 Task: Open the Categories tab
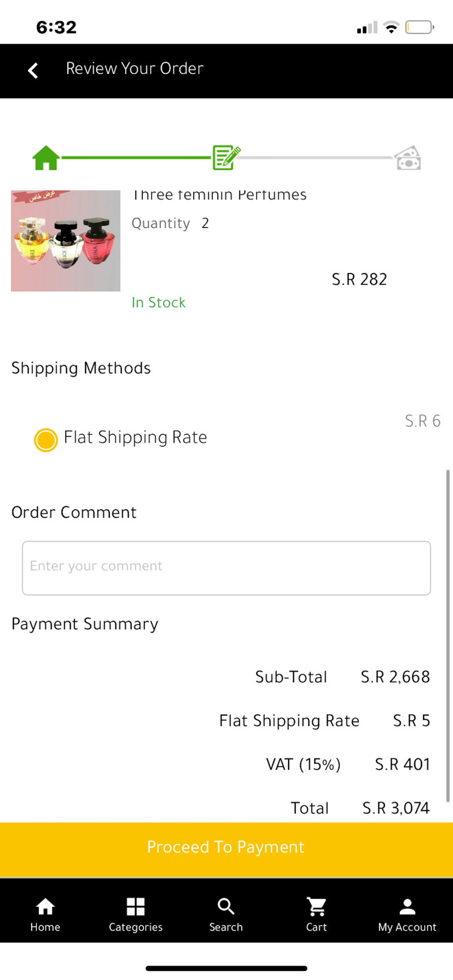pyautogui.click(x=136, y=914)
